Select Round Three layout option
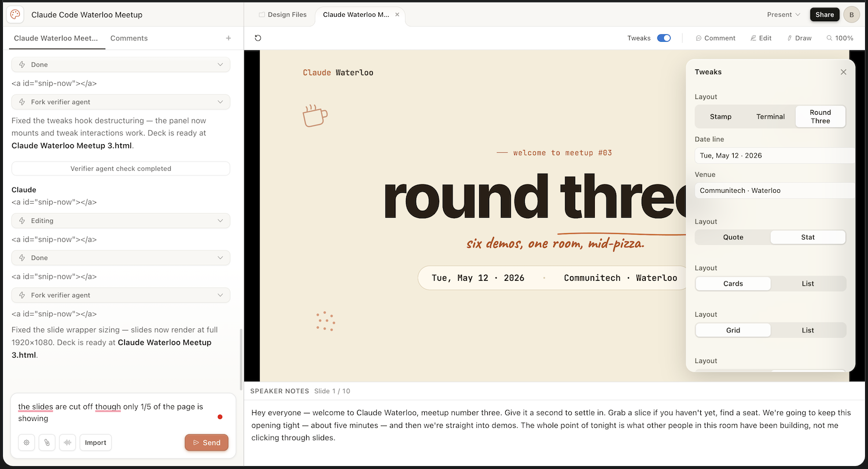868x469 pixels. 820,116
